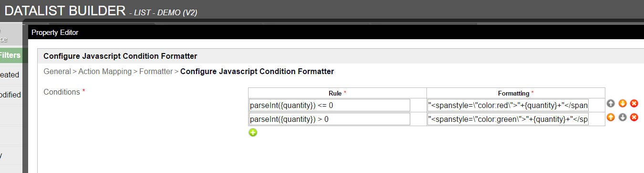
Task: Move second condition row up with orange arrow
Action: point(611,117)
